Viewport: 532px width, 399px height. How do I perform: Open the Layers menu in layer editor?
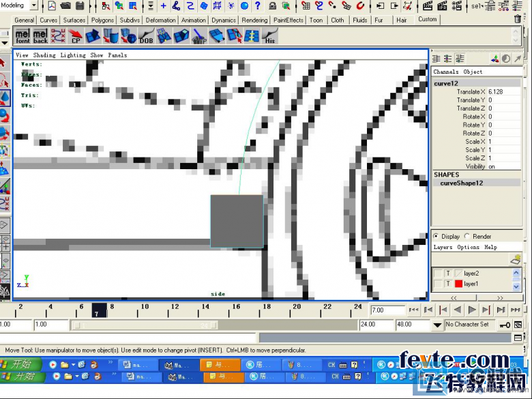[443, 247]
